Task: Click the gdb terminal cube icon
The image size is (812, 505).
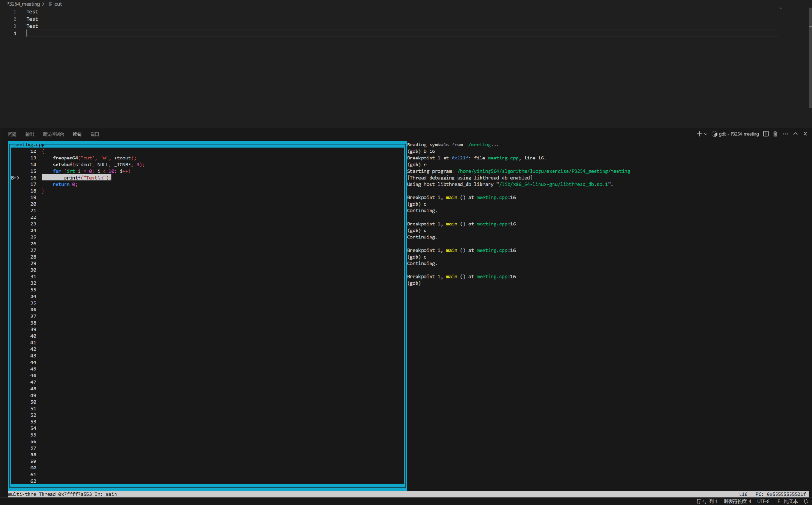Action: click(x=714, y=134)
